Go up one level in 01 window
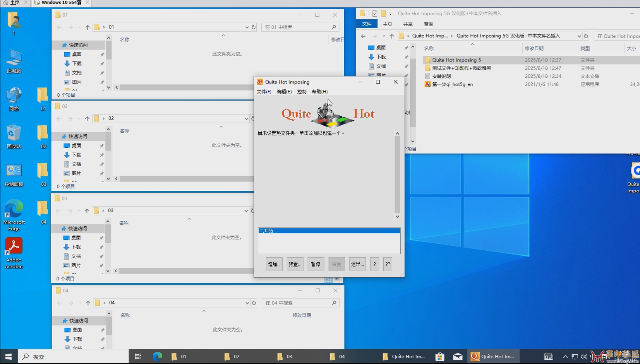 pyautogui.click(x=88, y=27)
